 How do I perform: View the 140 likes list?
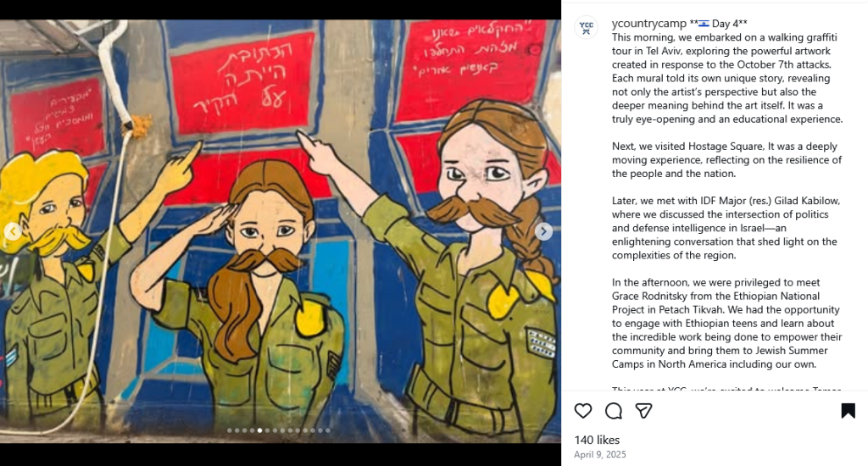click(597, 440)
